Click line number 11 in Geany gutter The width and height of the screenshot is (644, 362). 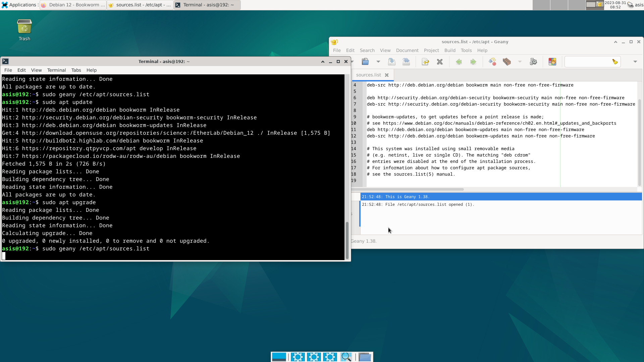tap(354, 130)
